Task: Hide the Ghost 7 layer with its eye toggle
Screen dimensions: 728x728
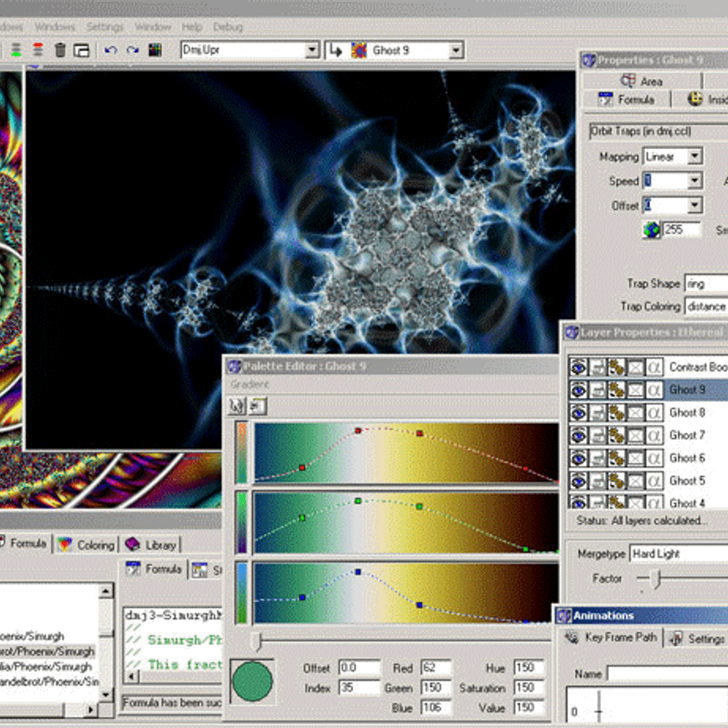Action: coord(580,435)
